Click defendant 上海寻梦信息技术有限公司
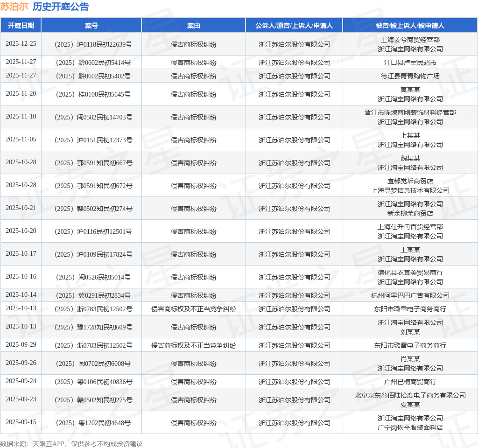Screen dimensions: 478x448 410,190
